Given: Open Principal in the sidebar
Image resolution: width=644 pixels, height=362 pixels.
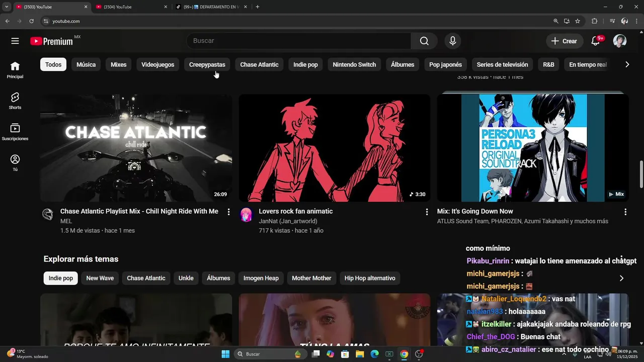Looking at the screenshot, I should coord(15,70).
